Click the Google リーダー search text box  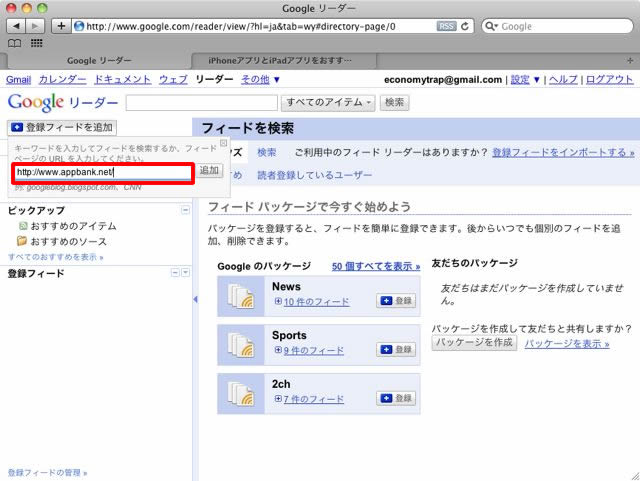[202, 102]
